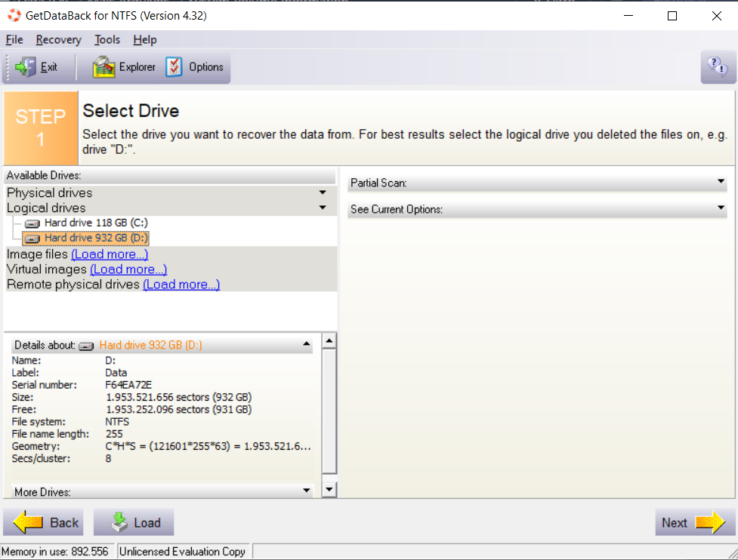Collapse the Logical drives section arrow

click(323, 208)
